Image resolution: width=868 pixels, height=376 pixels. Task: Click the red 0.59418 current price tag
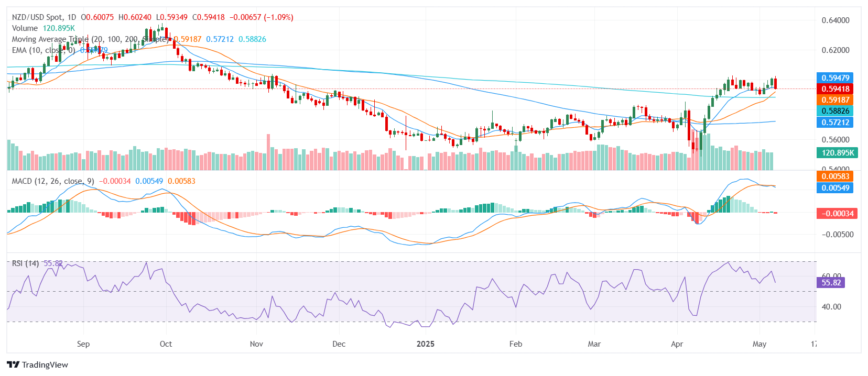click(835, 89)
